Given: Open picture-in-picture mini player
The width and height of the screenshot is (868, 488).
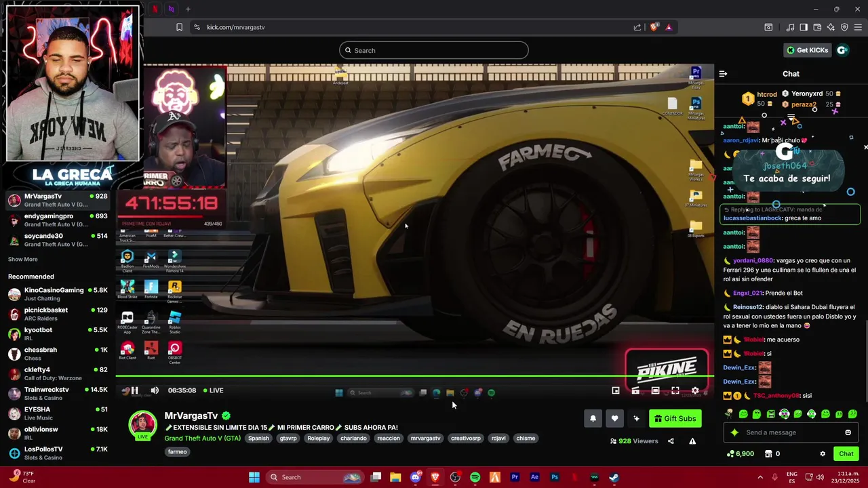Looking at the screenshot, I should coord(616,390).
